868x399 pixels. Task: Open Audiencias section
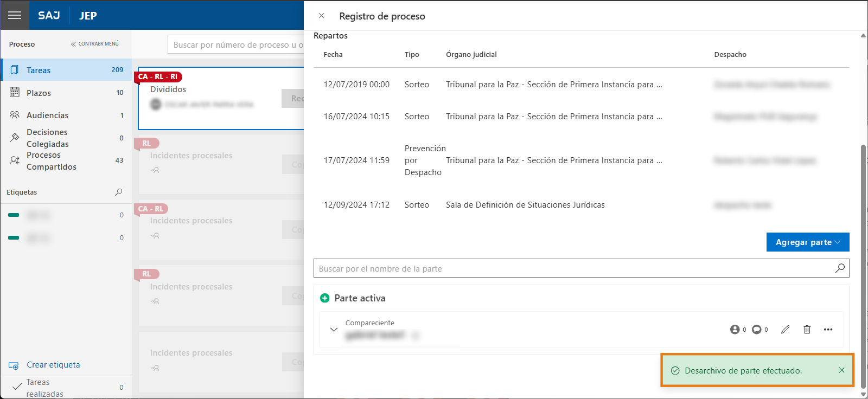pos(66,115)
